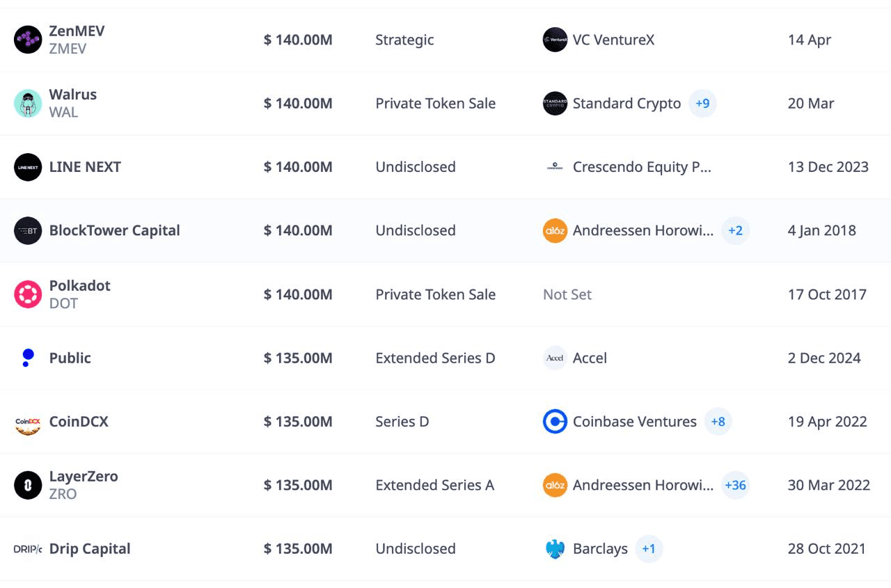The height and width of the screenshot is (588, 891).
Task: Expand the +36 LayerZero investor list
Action: pos(735,485)
